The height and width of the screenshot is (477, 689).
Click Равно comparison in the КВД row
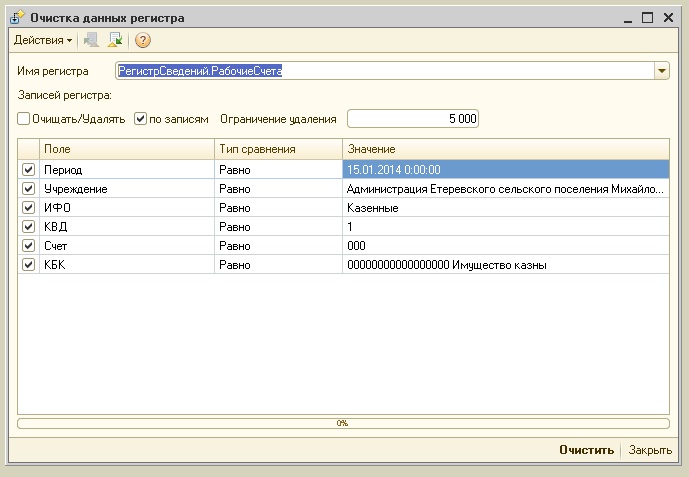click(279, 226)
